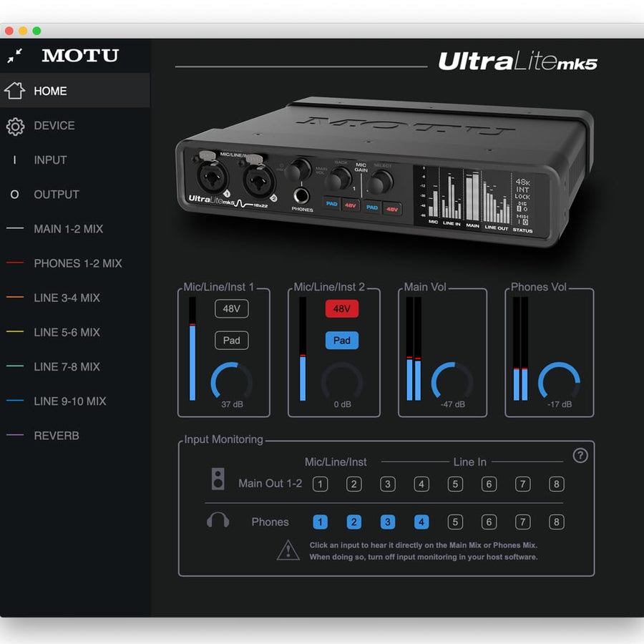Screen dimensions: 644x644
Task: Click the red macOS close button
Action: [9, 31]
